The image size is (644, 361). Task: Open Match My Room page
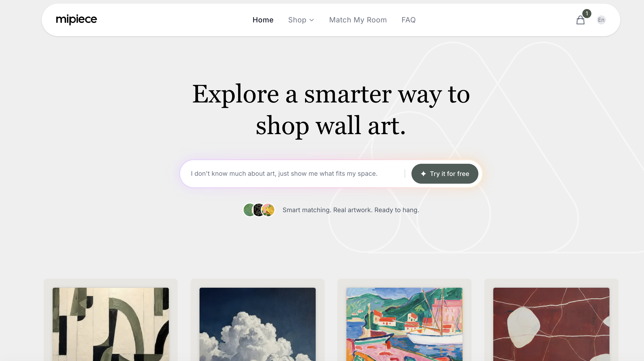coord(358,20)
